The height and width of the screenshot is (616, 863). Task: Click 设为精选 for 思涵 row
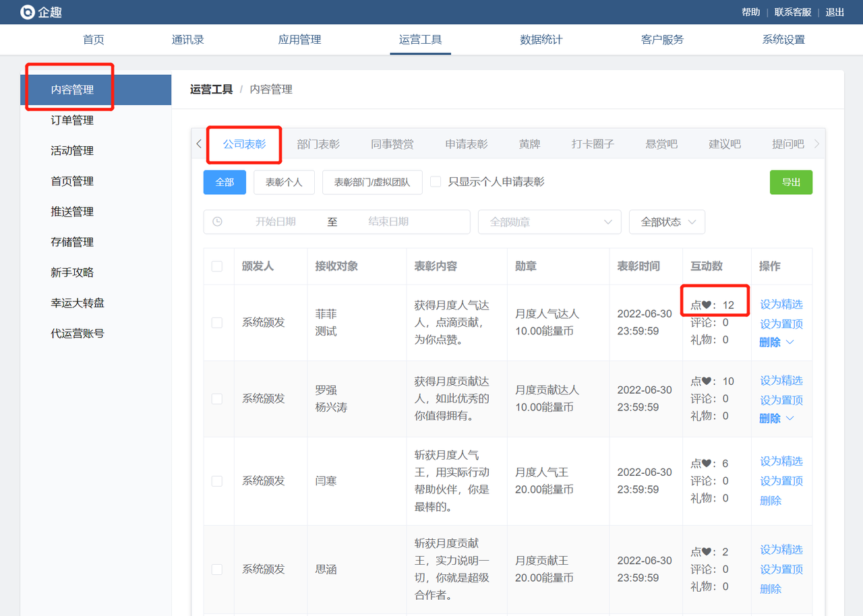click(781, 550)
